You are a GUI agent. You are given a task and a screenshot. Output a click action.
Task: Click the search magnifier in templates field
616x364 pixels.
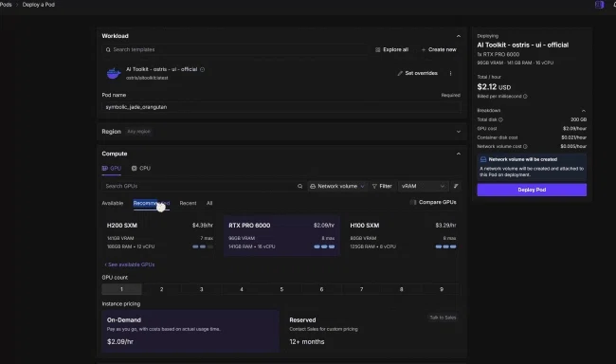[x=108, y=49]
